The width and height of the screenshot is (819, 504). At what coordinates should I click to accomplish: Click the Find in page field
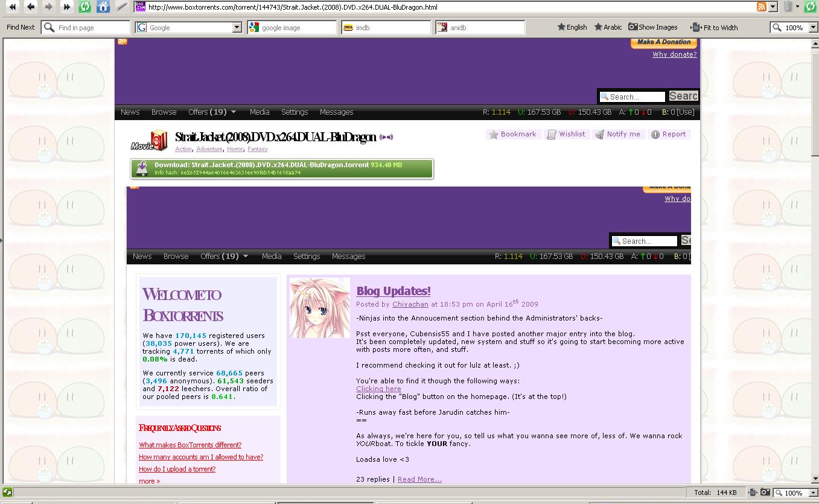86,27
